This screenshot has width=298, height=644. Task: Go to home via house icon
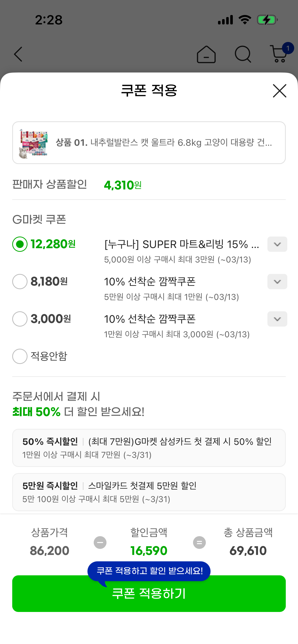[x=206, y=54]
